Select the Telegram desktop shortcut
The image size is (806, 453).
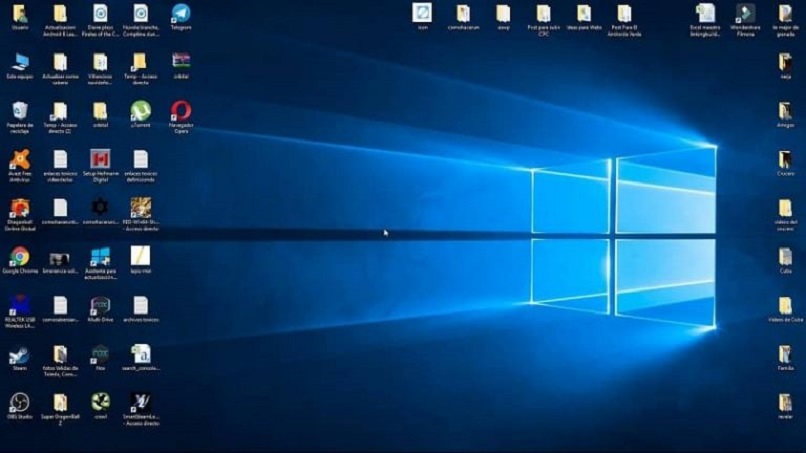click(180, 14)
